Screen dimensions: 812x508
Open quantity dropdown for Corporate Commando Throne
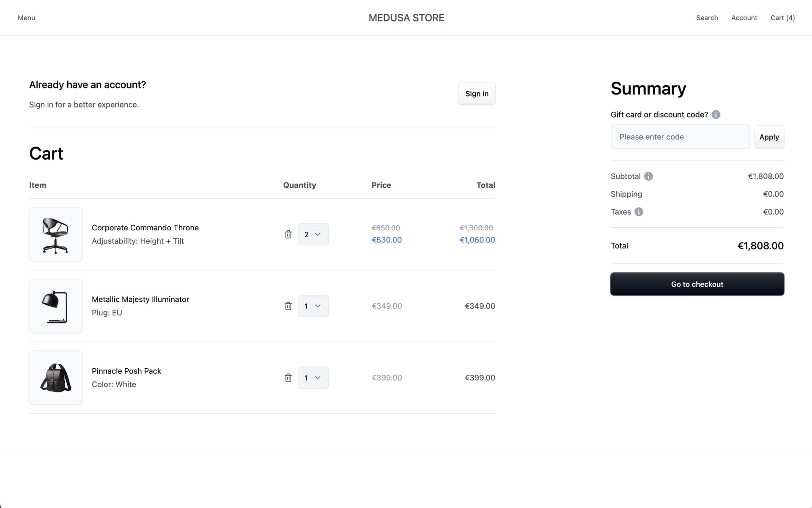(313, 234)
